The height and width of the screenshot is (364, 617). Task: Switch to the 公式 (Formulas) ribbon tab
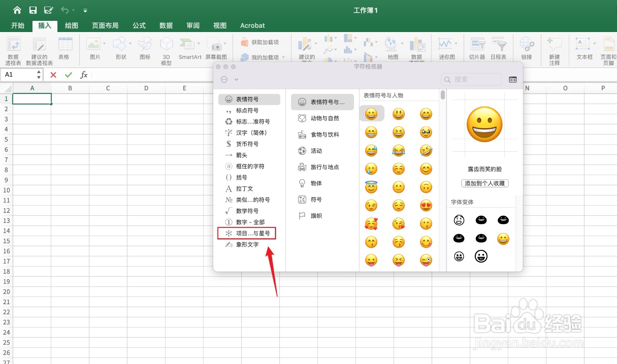[139, 25]
